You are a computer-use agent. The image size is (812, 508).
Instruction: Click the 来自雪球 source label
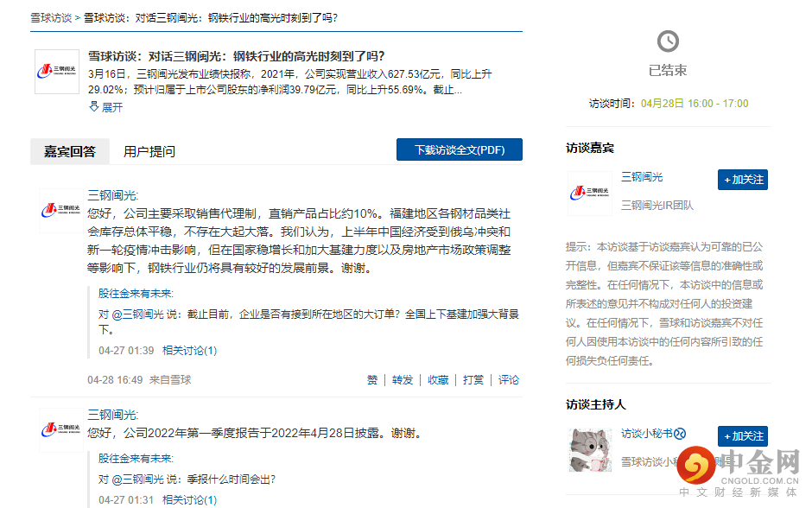[x=170, y=380]
